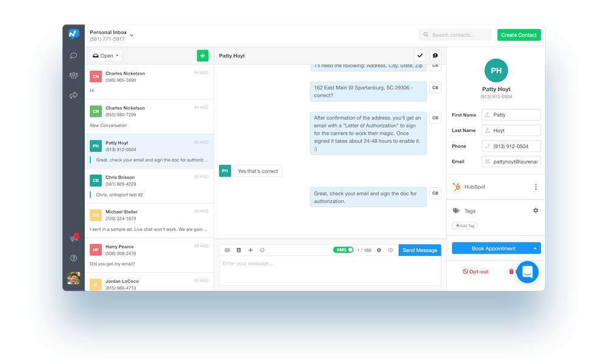Expand the Book Appointment dropdown arrow
The width and height of the screenshot is (607, 364).
535,248
